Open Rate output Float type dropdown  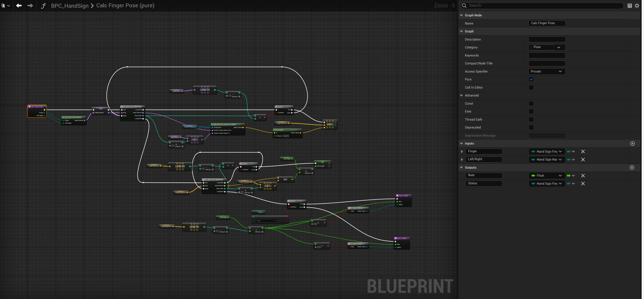coord(547,176)
